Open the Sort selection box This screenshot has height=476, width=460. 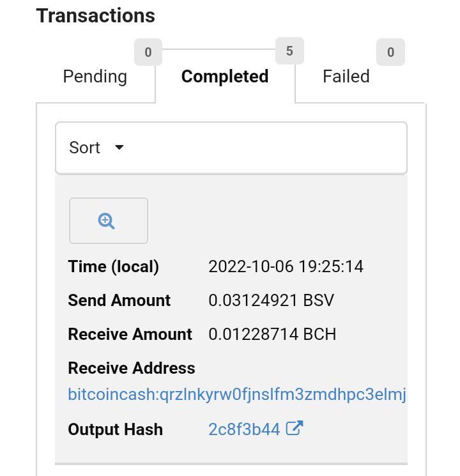pyautogui.click(x=231, y=148)
